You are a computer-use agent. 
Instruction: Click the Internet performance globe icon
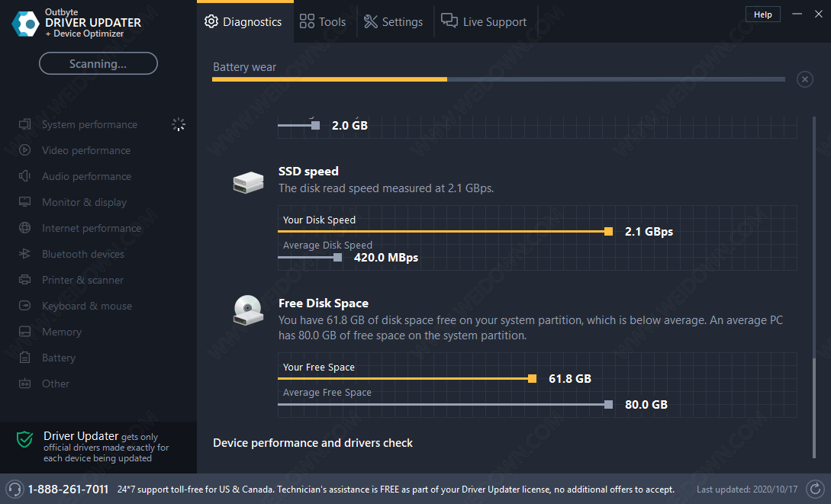(25, 228)
